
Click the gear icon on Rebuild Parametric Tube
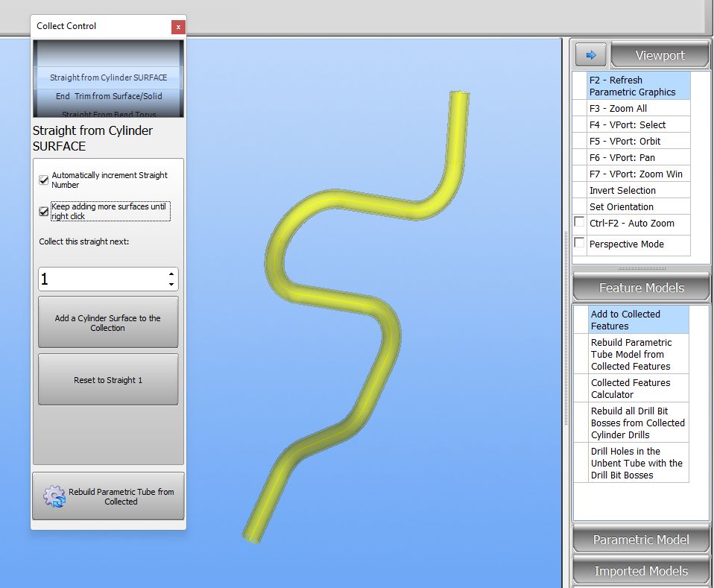coord(54,497)
